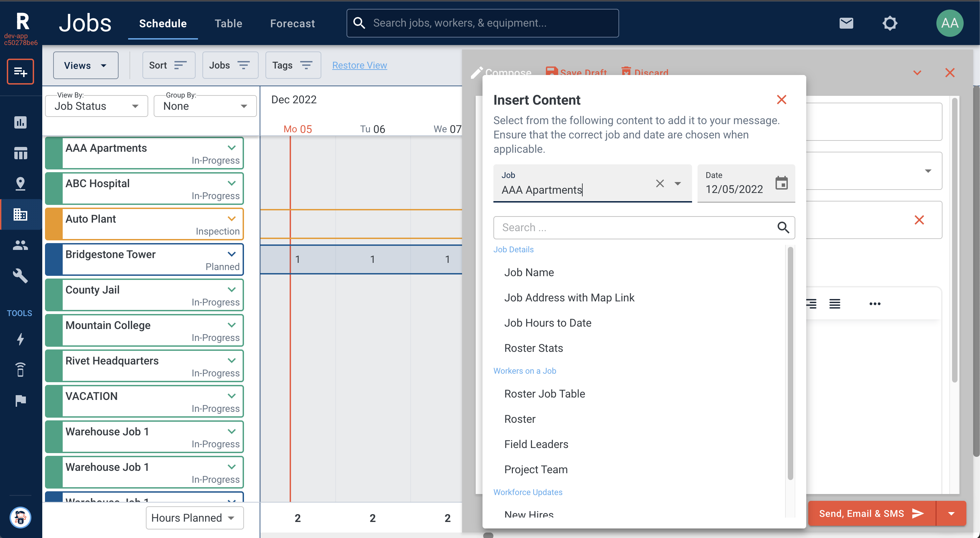Click Bridgestone Tower Mo 05 schedule cell
The image size is (980, 538).
297,259
